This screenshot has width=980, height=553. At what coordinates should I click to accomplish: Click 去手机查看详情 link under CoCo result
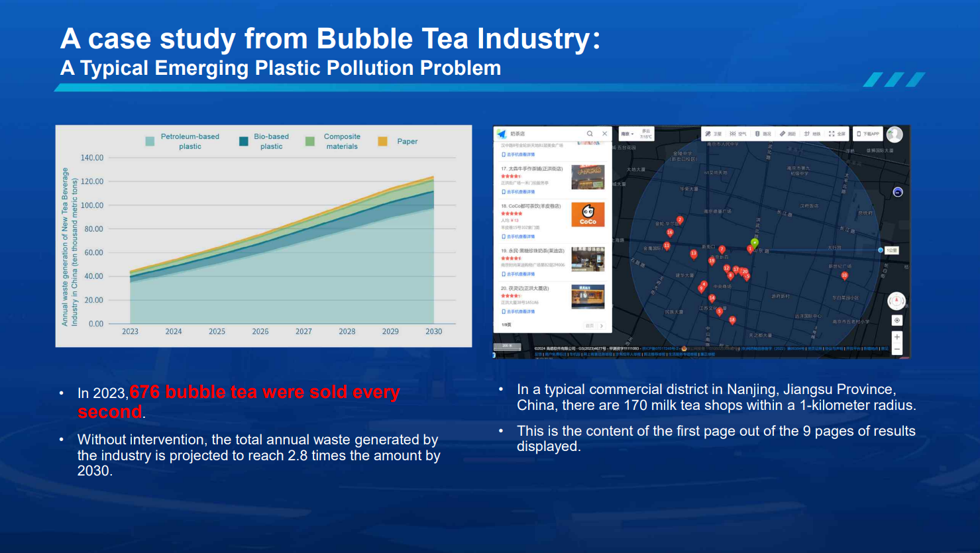518,236
